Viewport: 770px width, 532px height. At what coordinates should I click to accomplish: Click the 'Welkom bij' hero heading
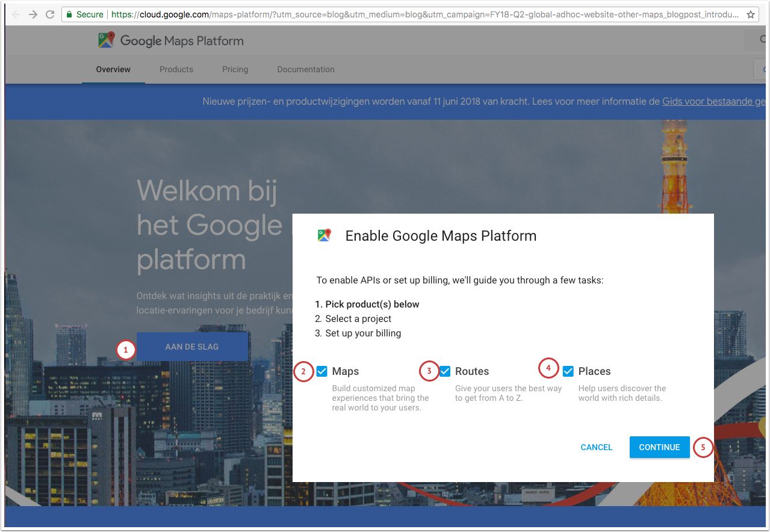(x=207, y=191)
